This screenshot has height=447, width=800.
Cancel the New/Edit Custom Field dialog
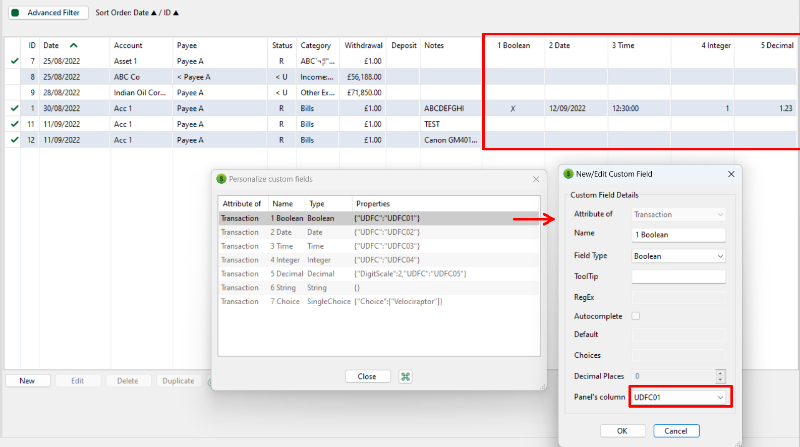pyautogui.click(x=676, y=431)
